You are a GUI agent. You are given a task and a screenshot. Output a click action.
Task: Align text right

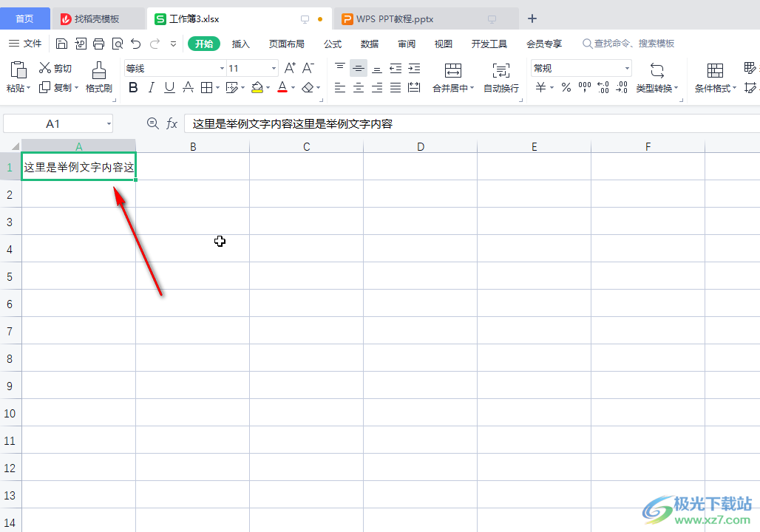click(376, 88)
